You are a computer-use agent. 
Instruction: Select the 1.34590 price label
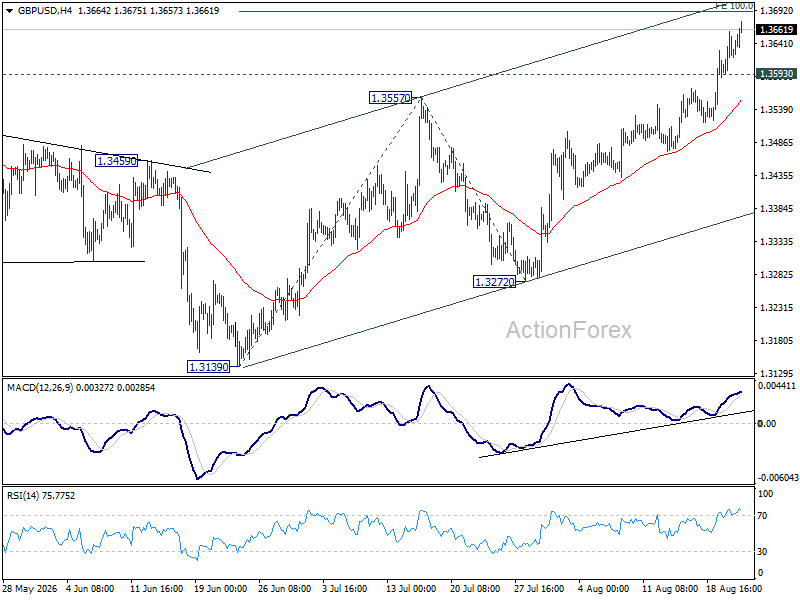tap(117, 161)
